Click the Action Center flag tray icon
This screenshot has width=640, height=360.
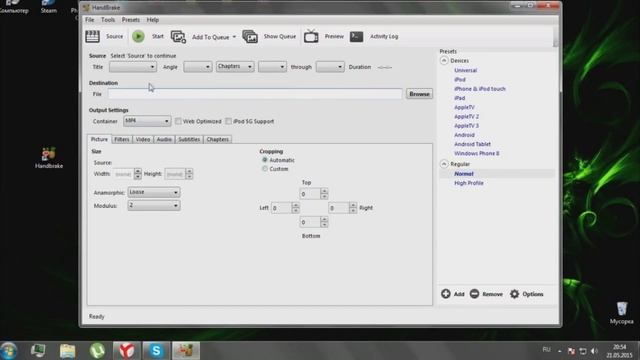[x=571, y=351]
